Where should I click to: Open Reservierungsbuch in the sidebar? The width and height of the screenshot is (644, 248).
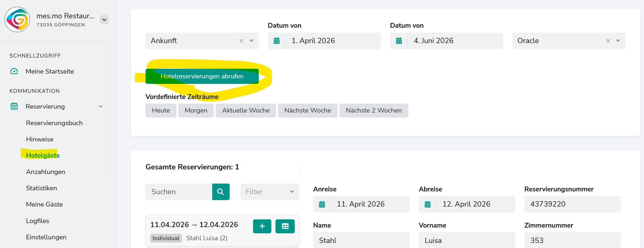[x=54, y=123]
